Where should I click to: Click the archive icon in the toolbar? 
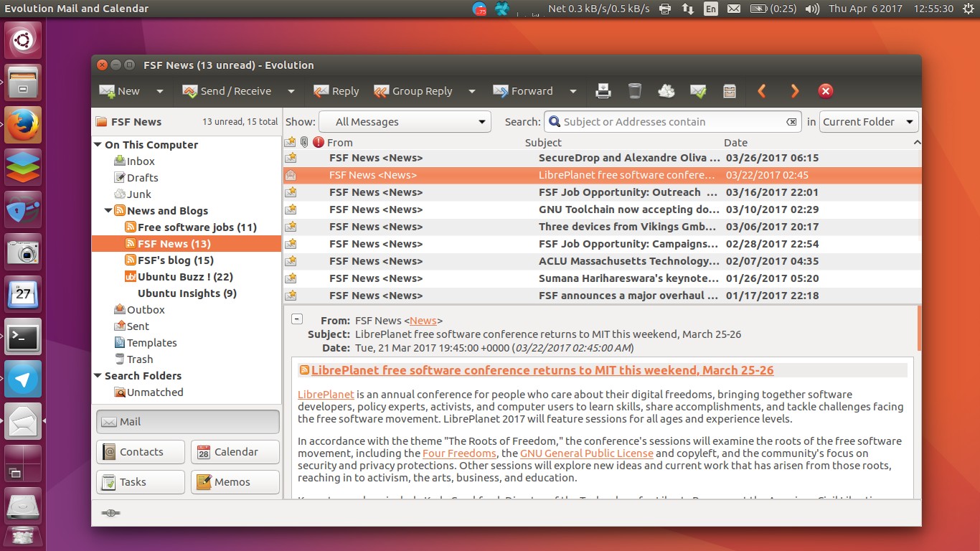point(730,91)
